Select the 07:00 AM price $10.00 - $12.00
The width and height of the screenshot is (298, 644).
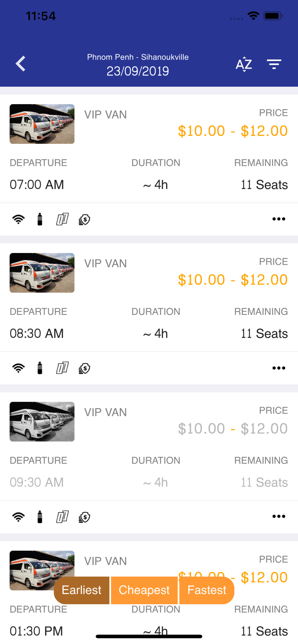[233, 131]
